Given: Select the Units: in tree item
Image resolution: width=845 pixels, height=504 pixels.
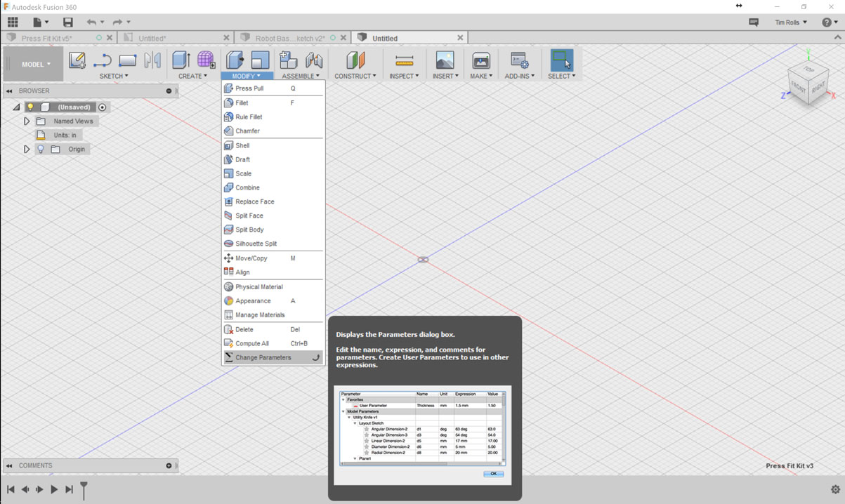Looking at the screenshot, I should (x=65, y=135).
